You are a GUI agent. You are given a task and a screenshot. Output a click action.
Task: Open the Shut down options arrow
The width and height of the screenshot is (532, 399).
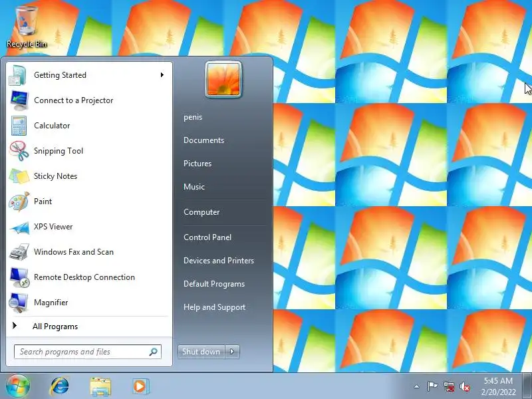(232, 352)
